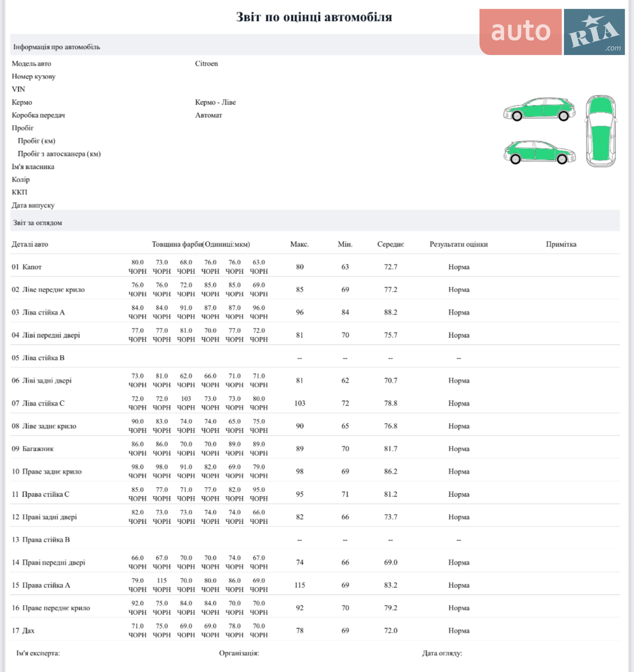This screenshot has height=672, width=634.
Task: Click the 'Дата огляду:' field label
Action: (x=442, y=654)
